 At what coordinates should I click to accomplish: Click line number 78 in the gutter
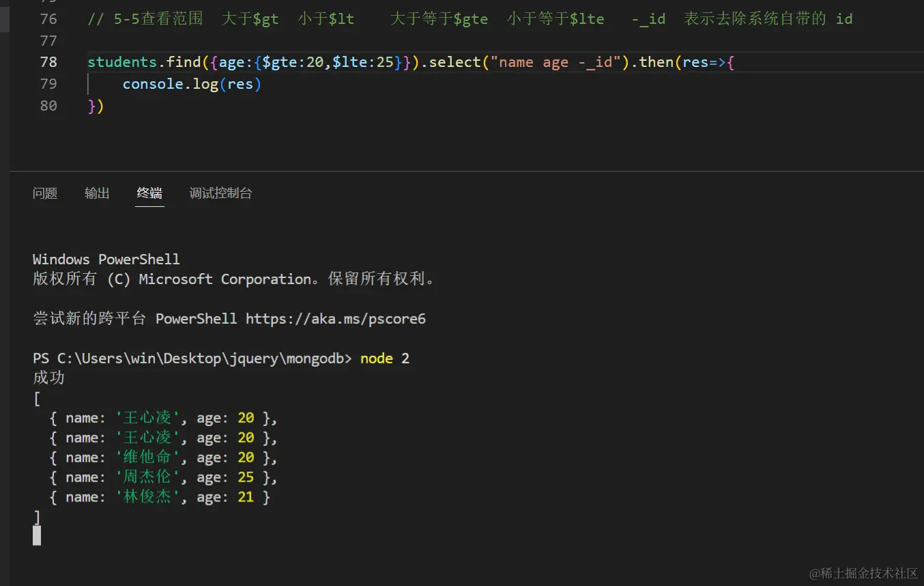[x=48, y=62]
